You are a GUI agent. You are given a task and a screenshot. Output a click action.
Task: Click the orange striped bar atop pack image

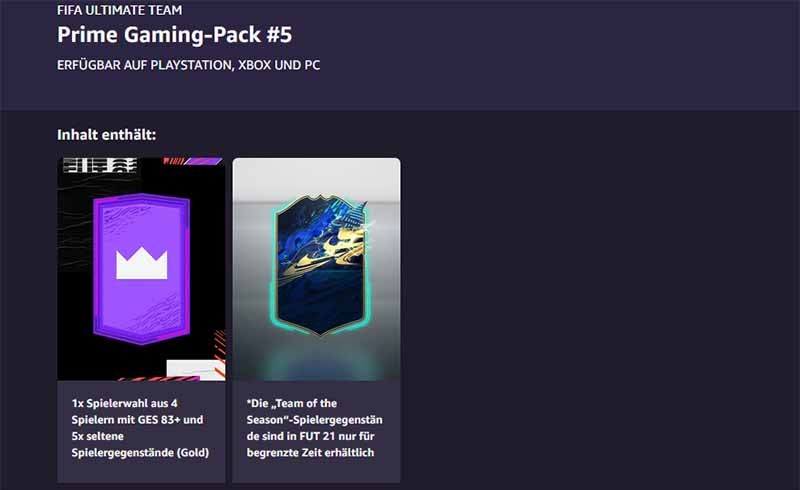[x=173, y=161]
